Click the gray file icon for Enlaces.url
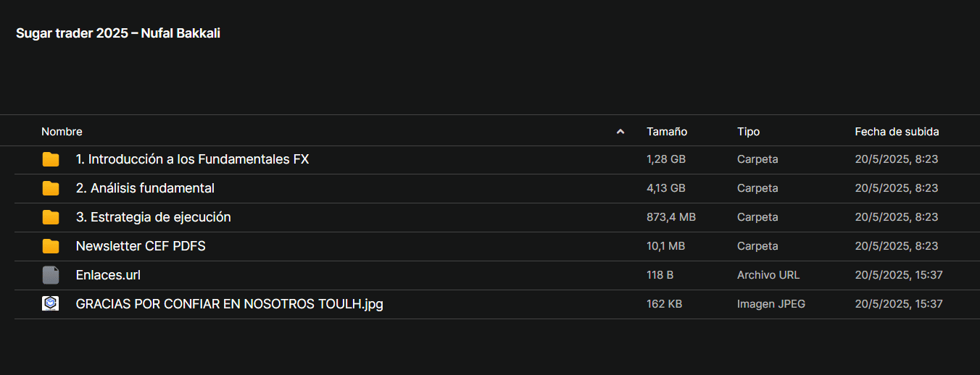 click(x=51, y=275)
